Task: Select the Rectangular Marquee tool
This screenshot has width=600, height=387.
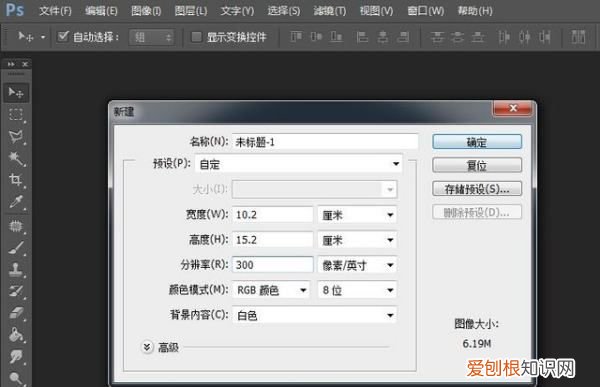Action: coord(16,114)
